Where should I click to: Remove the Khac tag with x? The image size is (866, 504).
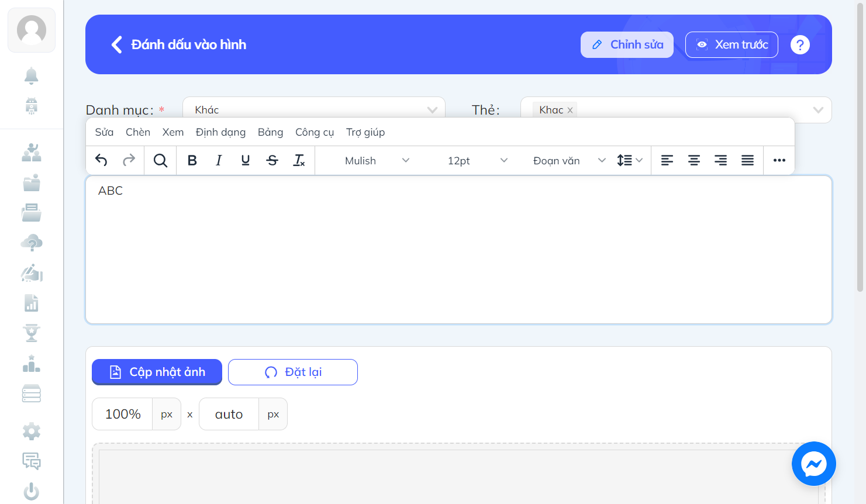tap(570, 110)
